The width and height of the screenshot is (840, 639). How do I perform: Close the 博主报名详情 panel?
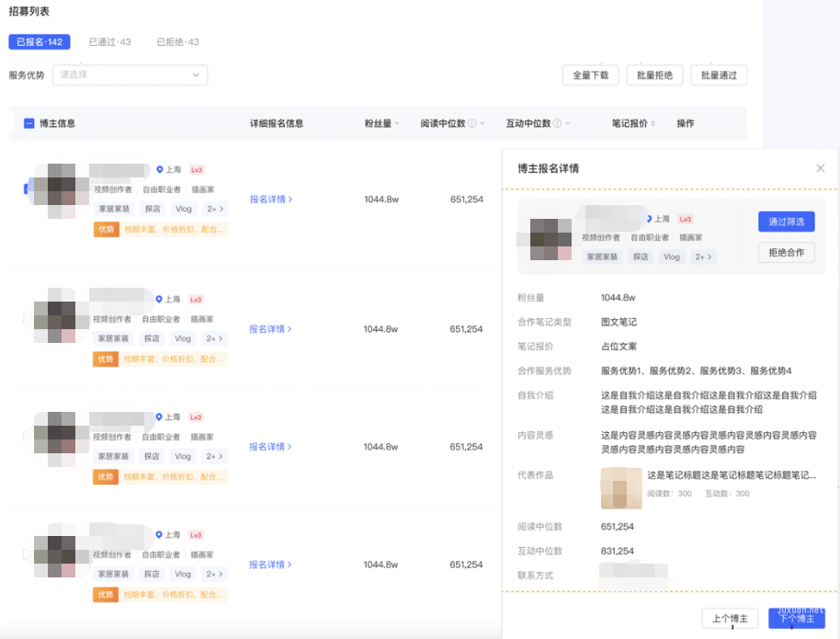821,168
